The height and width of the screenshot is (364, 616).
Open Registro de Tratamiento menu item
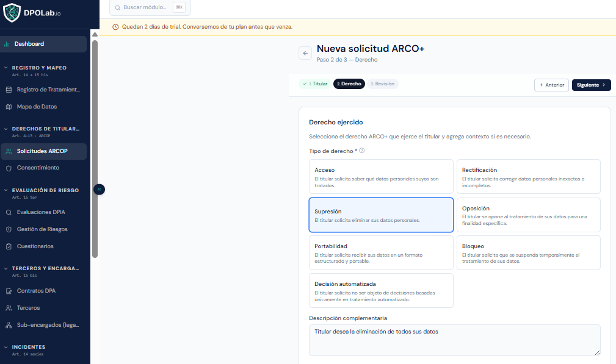pos(43,90)
